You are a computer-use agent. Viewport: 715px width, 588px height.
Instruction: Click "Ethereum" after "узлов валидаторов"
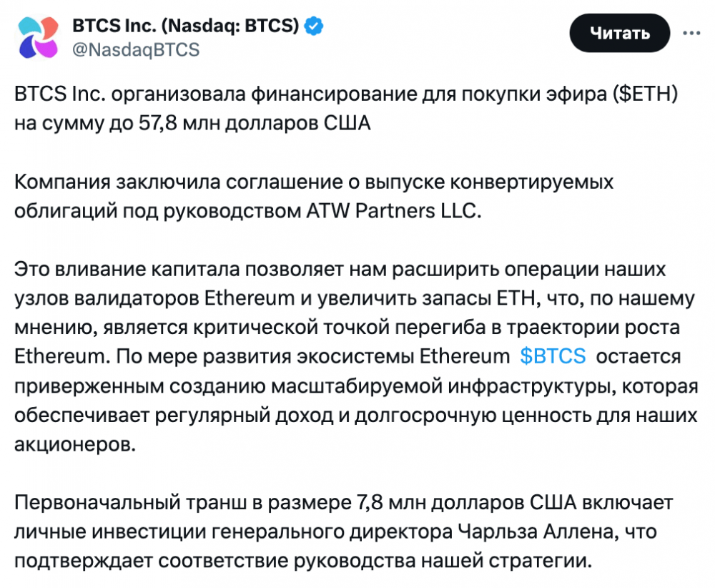(x=250, y=298)
